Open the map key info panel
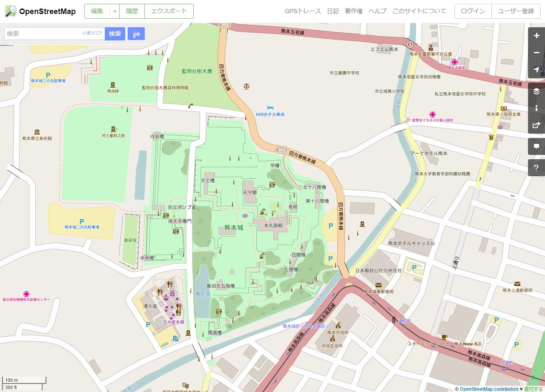Screen dimensions: 545x392 pyautogui.click(x=536, y=108)
